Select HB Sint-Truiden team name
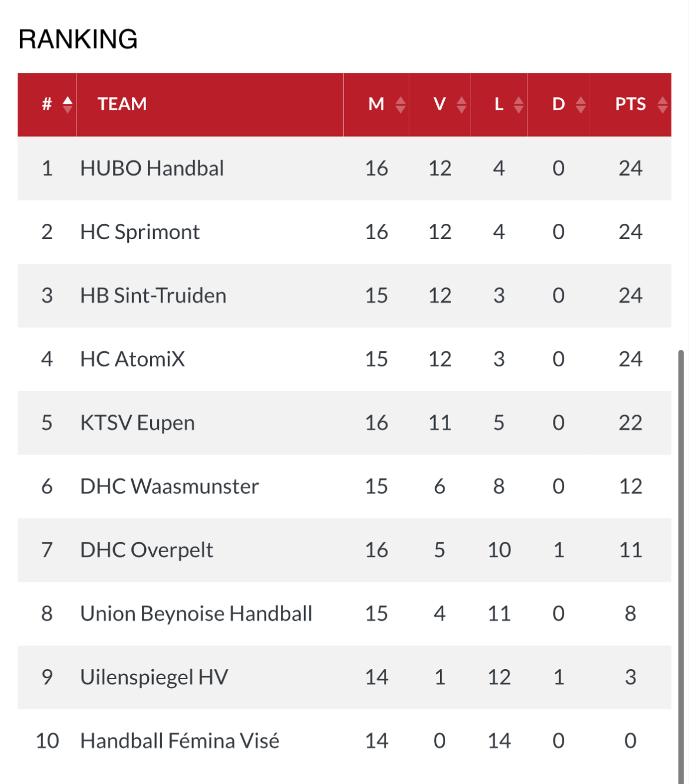 coord(153,296)
